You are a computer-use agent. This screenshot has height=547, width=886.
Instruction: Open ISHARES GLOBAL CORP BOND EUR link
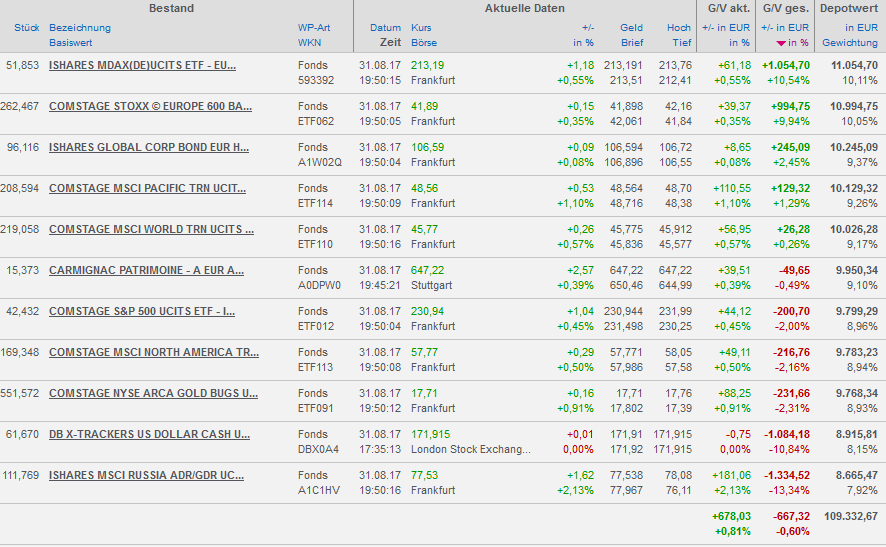[149, 147]
